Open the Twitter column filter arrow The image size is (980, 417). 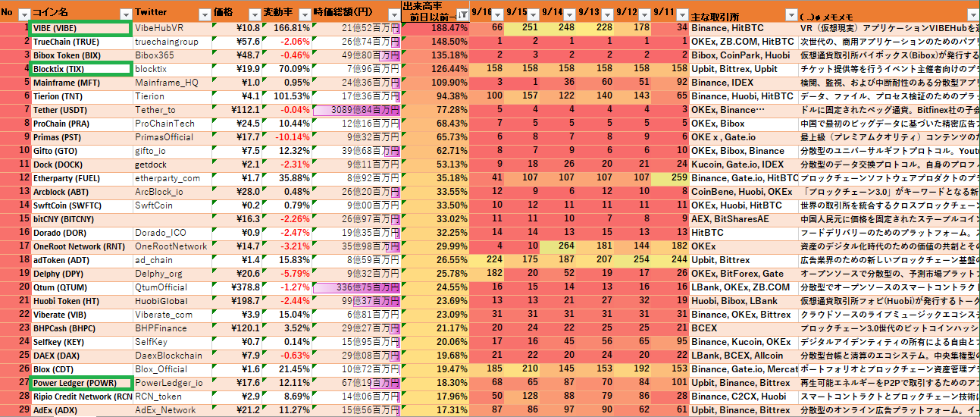coord(203,14)
